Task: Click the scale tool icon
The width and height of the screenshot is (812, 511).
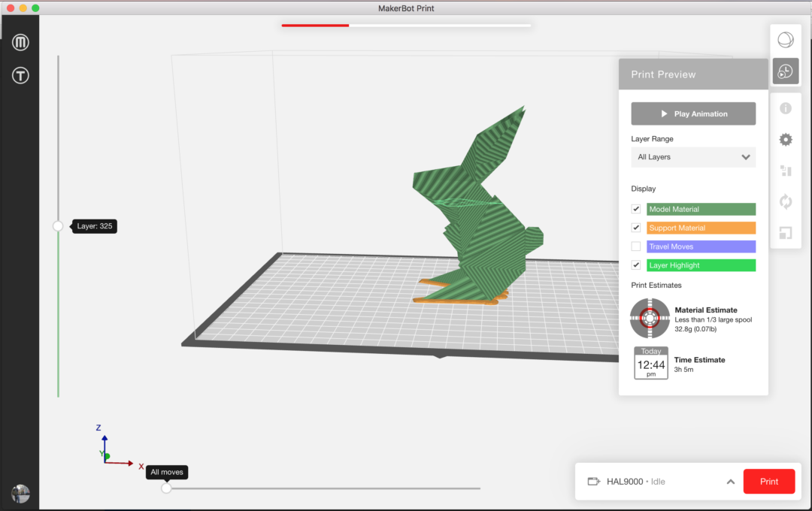Action: (785, 233)
